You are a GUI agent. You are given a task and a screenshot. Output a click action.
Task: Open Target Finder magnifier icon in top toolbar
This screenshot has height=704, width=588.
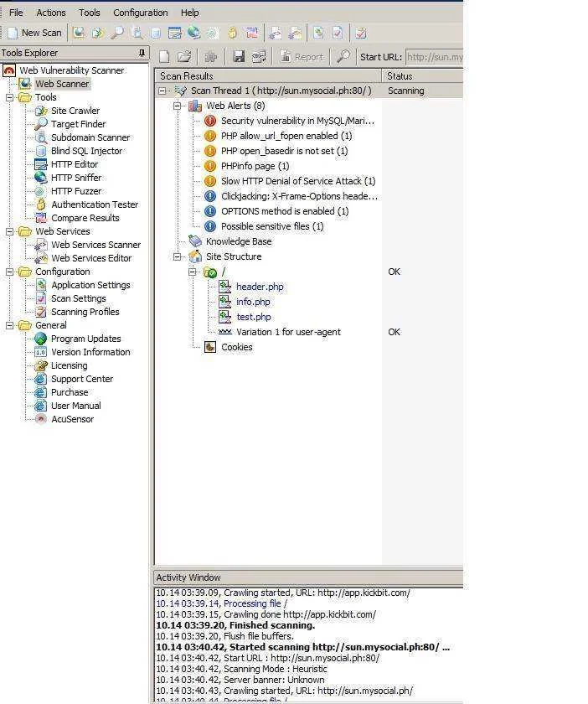click(x=117, y=33)
